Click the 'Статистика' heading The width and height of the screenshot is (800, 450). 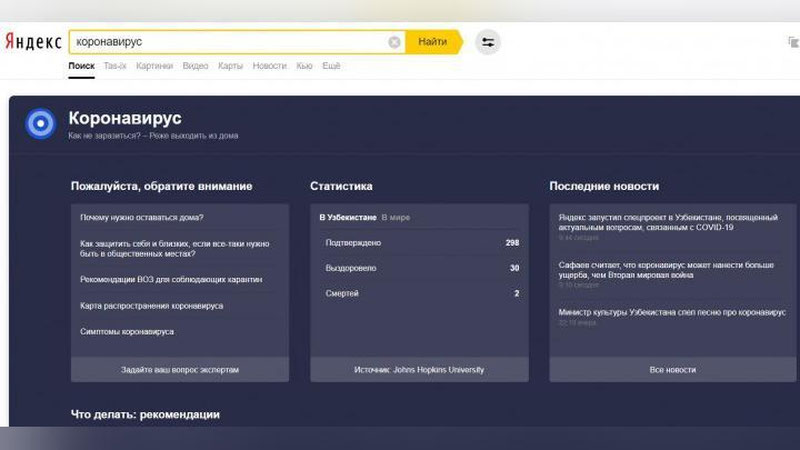341,186
